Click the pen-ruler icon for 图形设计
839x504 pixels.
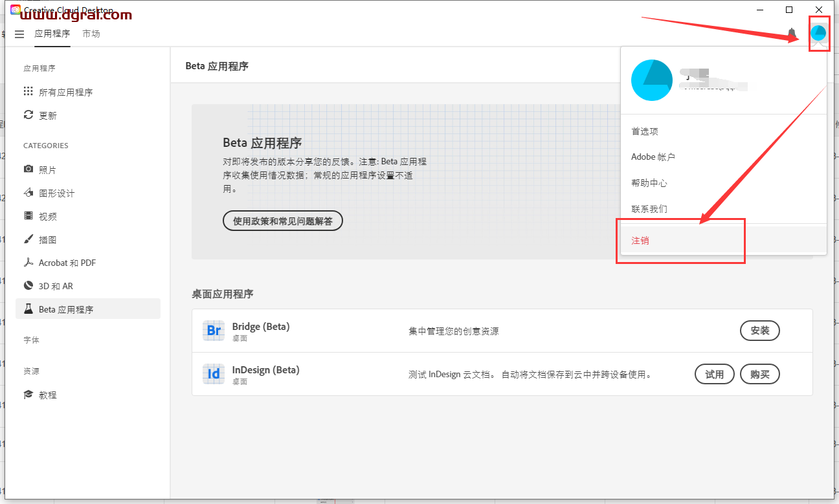tap(28, 192)
